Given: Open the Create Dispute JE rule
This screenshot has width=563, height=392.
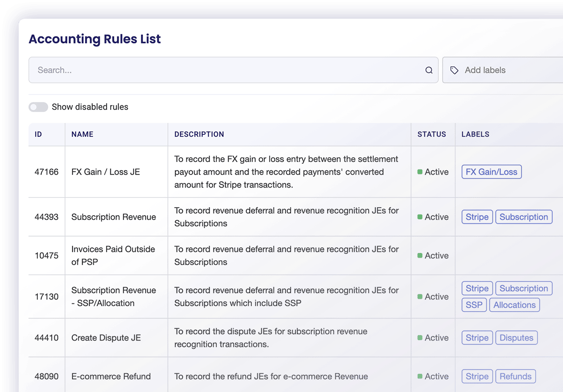Looking at the screenshot, I should point(106,338).
